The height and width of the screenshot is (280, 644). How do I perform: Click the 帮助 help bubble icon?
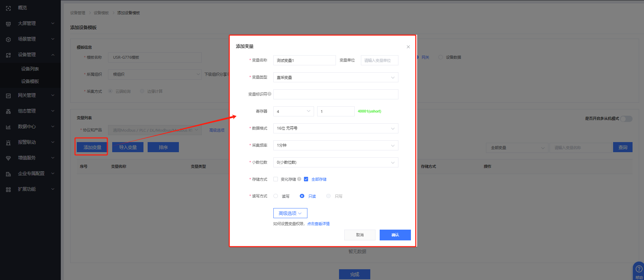pyautogui.click(x=638, y=269)
